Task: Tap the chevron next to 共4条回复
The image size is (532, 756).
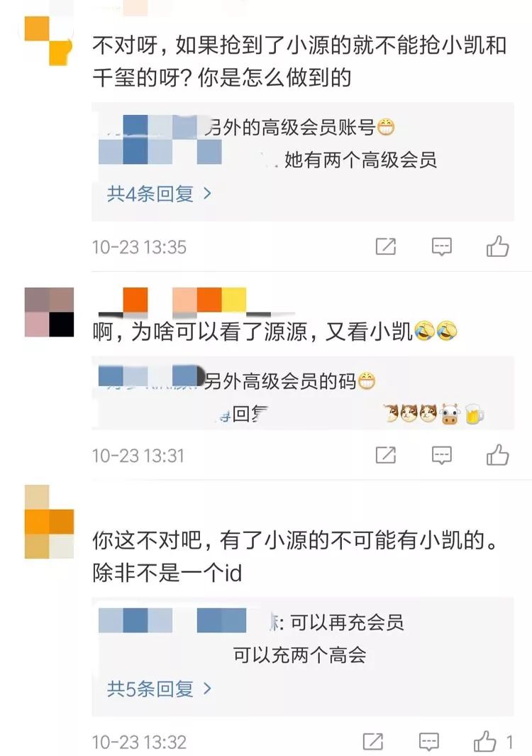Action: point(207,194)
